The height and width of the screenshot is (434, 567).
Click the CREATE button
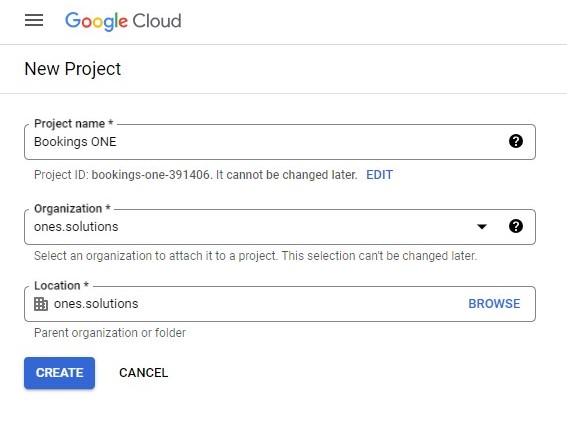(x=60, y=373)
